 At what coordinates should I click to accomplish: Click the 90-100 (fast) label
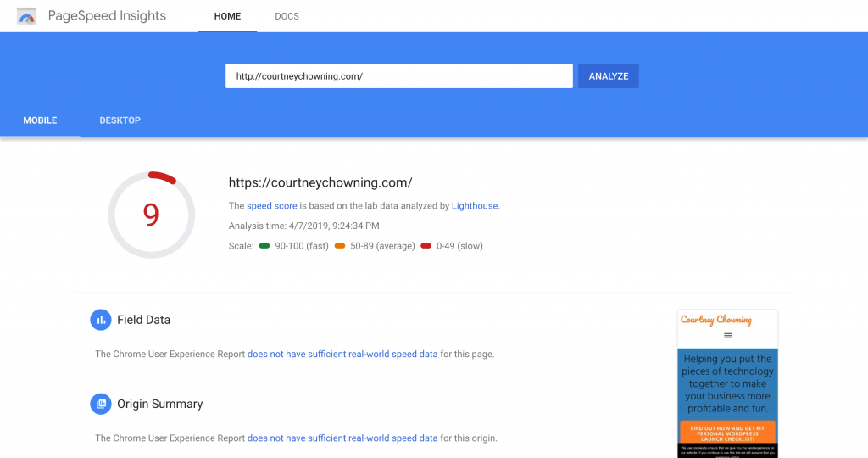[302, 246]
